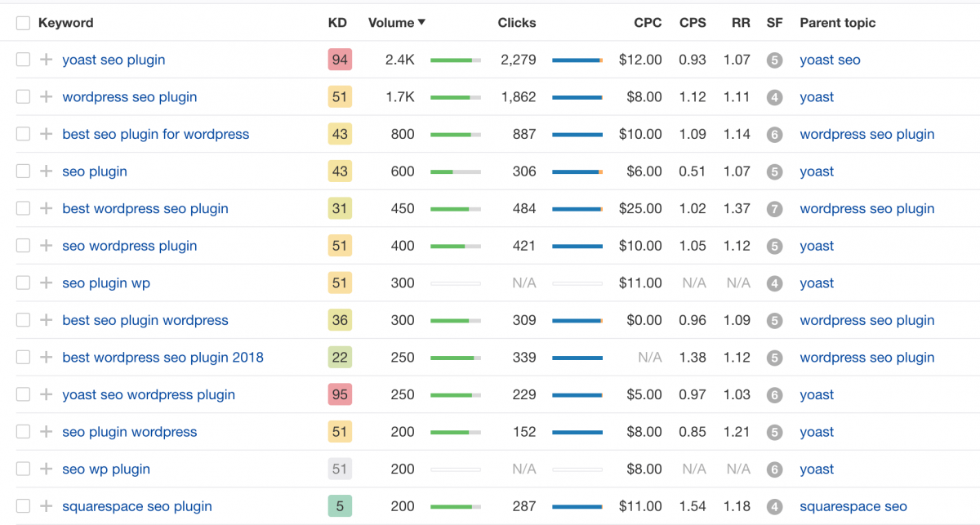The image size is (980, 525).
Task: Click plus icon for 'squarespace seo plugin'
Action: pyautogui.click(x=47, y=506)
